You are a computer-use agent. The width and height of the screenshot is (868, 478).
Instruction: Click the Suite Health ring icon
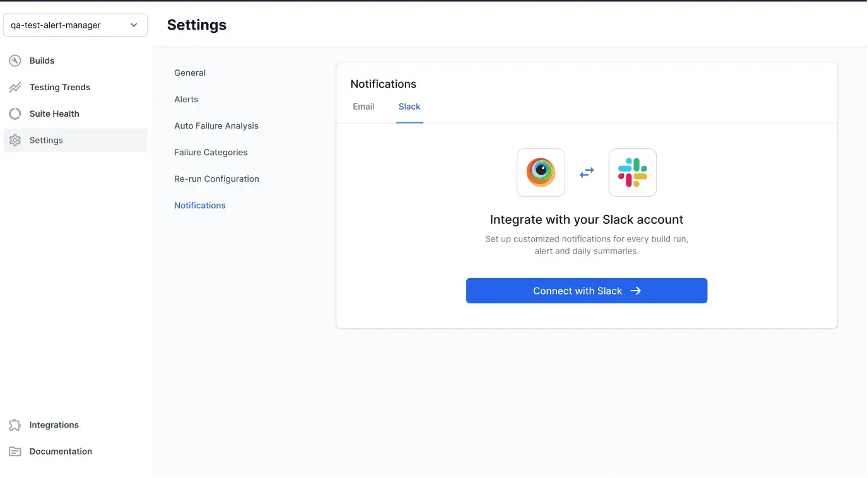point(15,114)
